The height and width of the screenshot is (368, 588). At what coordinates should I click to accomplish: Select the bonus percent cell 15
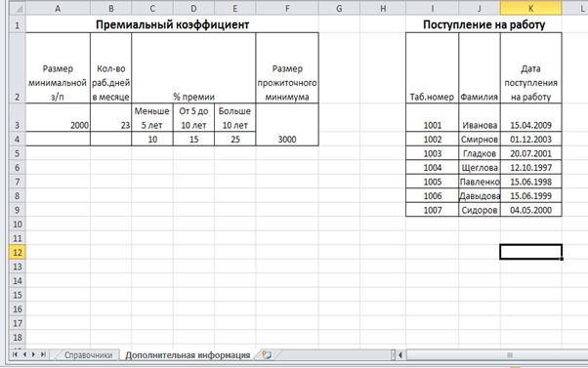(193, 139)
